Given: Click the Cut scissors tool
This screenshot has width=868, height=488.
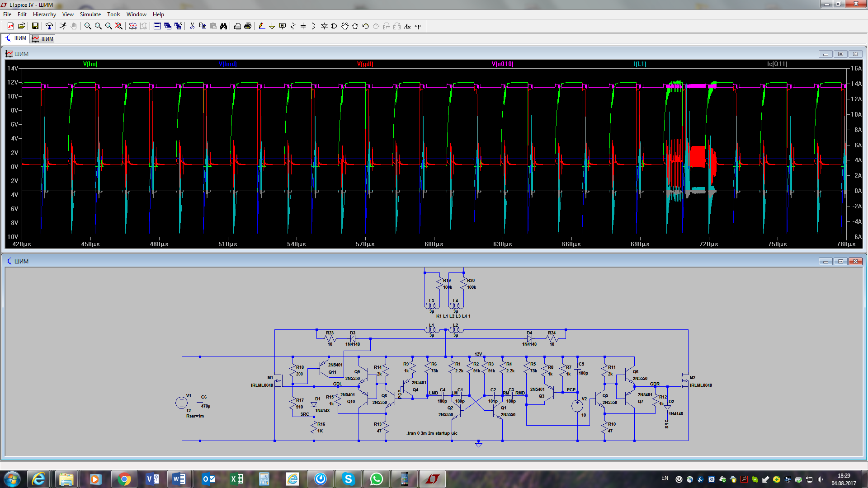Looking at the screenshot, I should pos(192,26).
